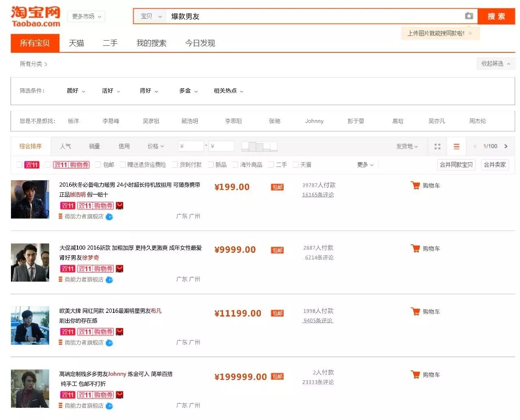Sort results by 信用

124,146
